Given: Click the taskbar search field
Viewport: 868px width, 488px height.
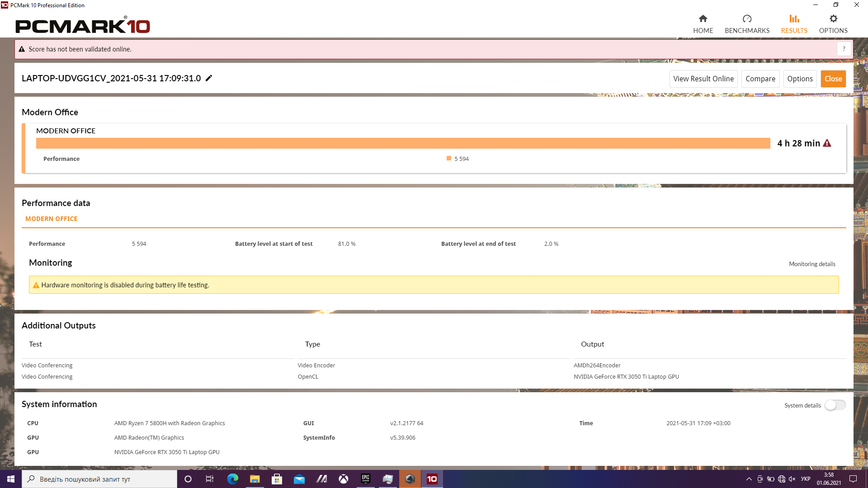Looking at the screenshot, I should (99, 479).
